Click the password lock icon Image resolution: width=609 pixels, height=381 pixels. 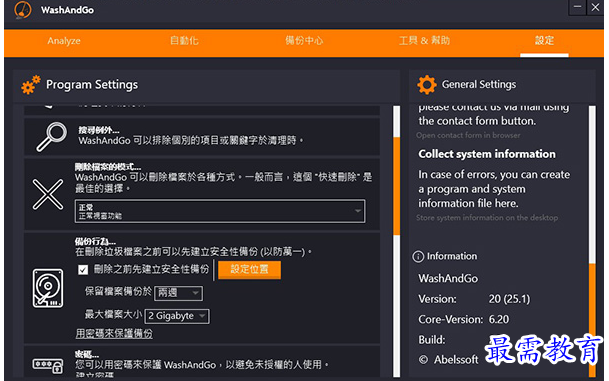[x=48, y=365]
